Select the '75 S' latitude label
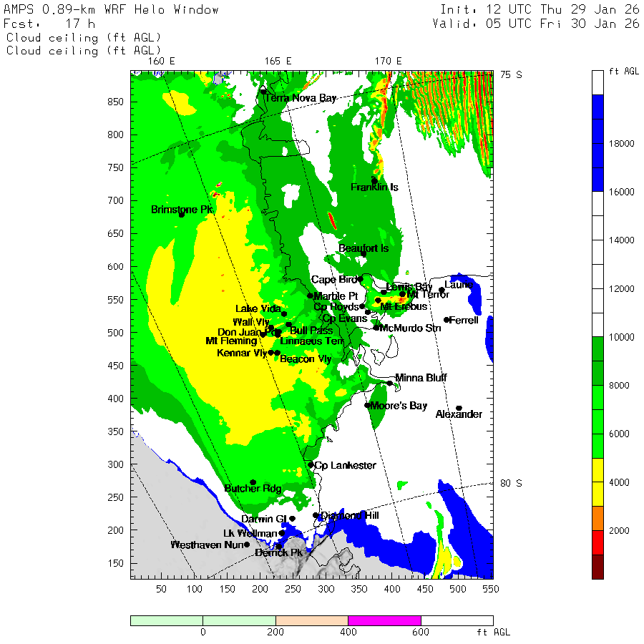 [x=511, y=74]
